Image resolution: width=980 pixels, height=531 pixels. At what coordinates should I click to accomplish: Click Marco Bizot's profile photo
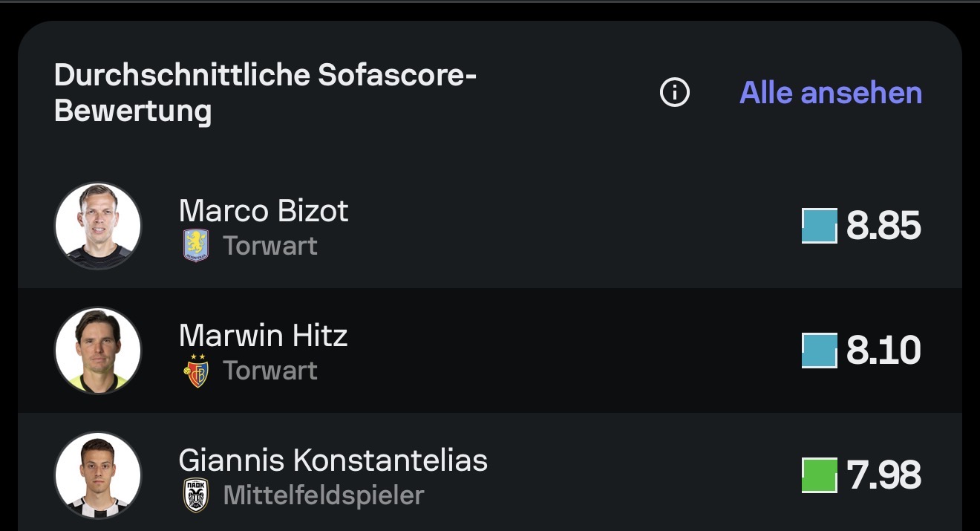click(98, 226)
